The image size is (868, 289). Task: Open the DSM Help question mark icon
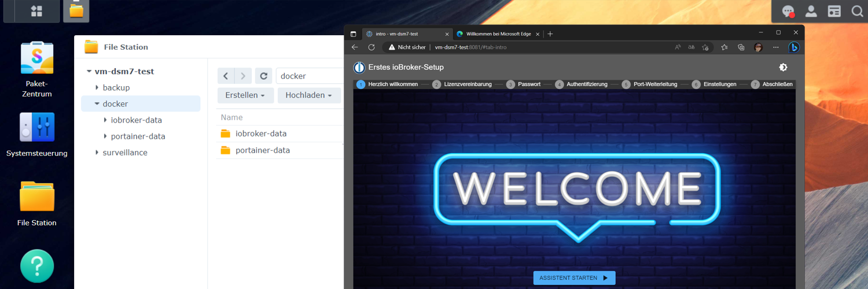pos(37,266)
